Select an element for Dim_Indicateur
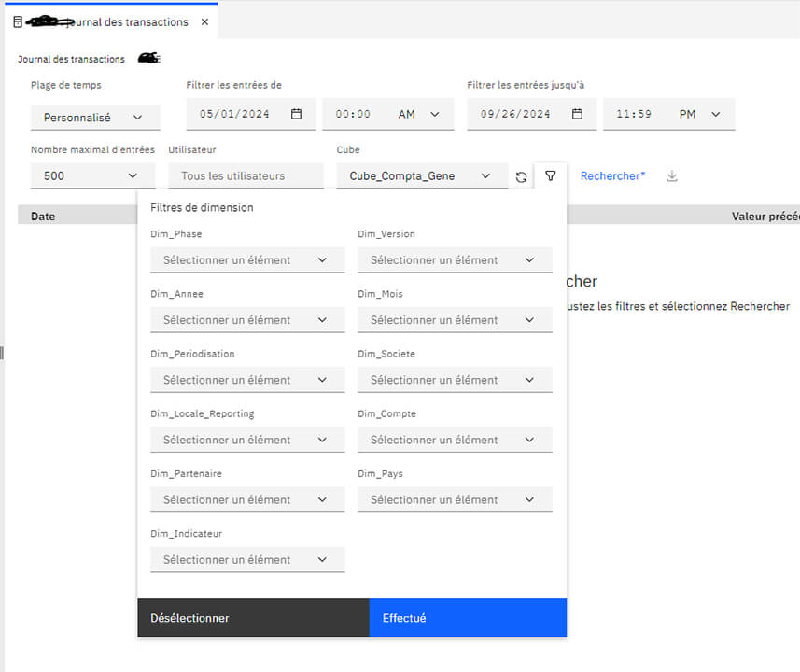 point(247,559)
